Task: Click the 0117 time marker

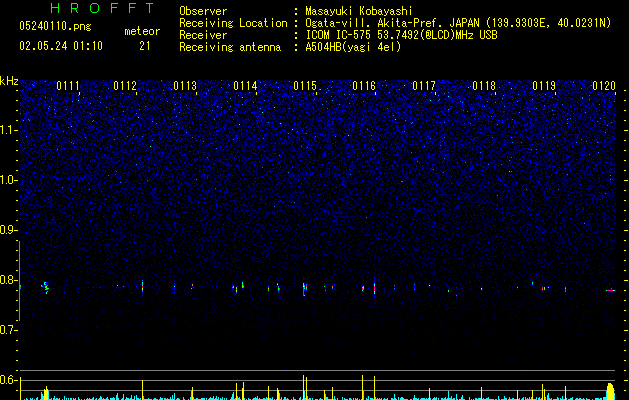Action: (424, 86)
